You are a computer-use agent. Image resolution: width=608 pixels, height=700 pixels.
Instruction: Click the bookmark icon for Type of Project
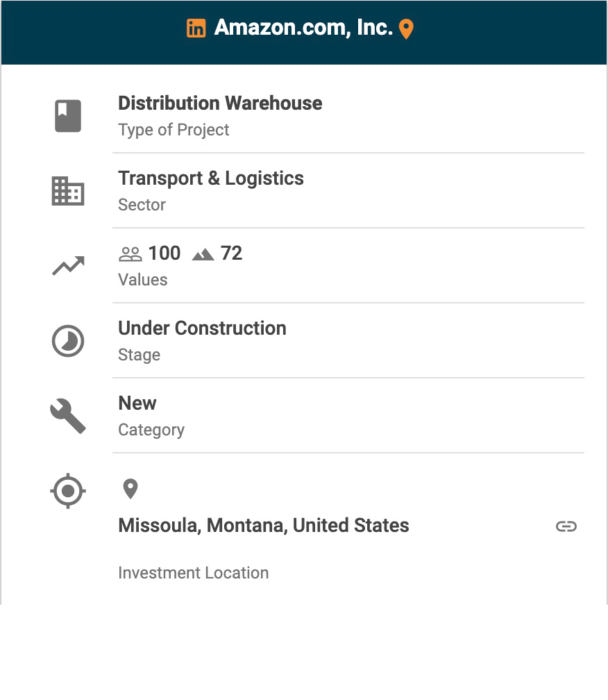68,116
